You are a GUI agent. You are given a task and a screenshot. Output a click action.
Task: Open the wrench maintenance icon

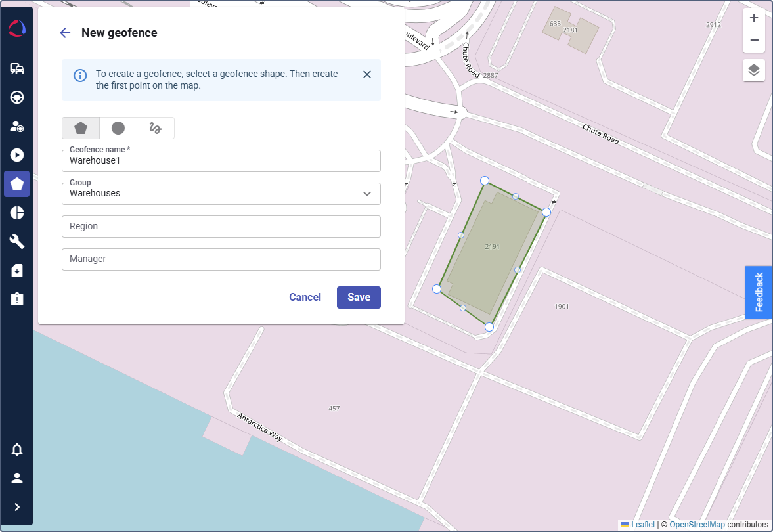[x=17, y=242]
